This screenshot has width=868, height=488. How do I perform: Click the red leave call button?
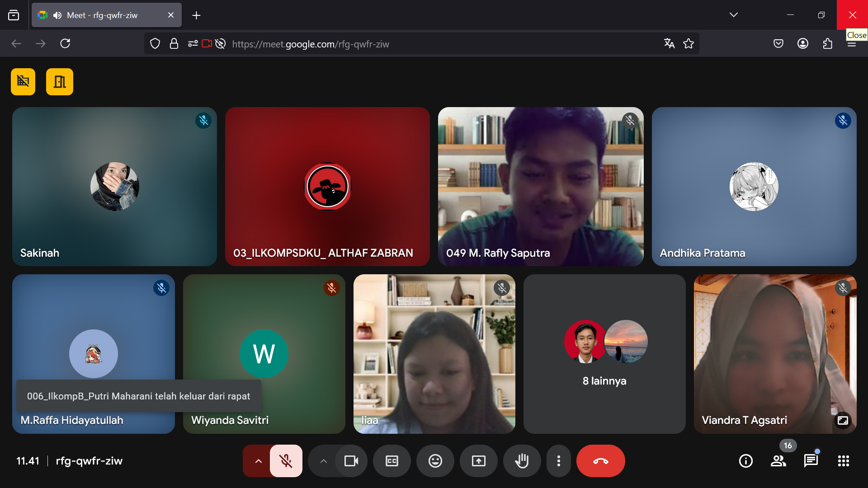tap(600, 461)
